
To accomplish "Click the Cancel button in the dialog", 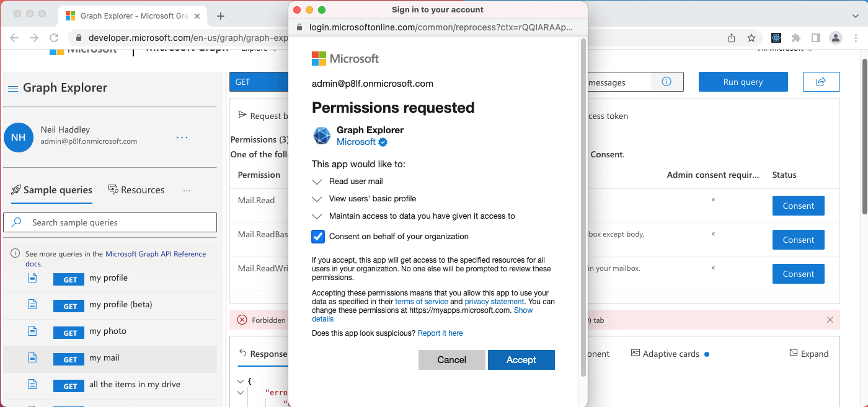I will pos(451,360).
